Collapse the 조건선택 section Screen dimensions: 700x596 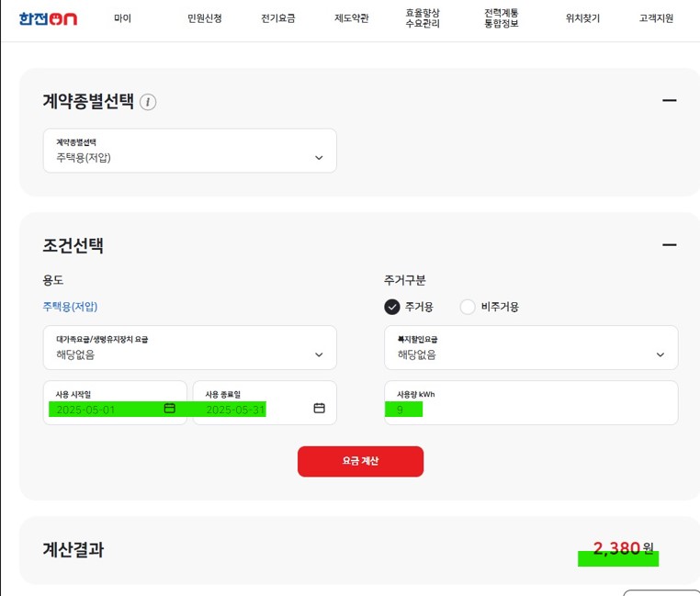[669, 245]
